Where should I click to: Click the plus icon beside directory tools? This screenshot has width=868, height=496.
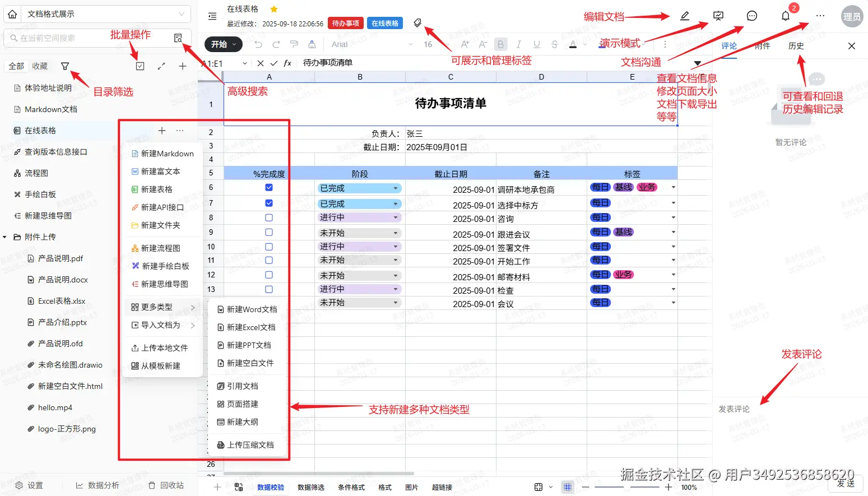(x=183, y=66)
